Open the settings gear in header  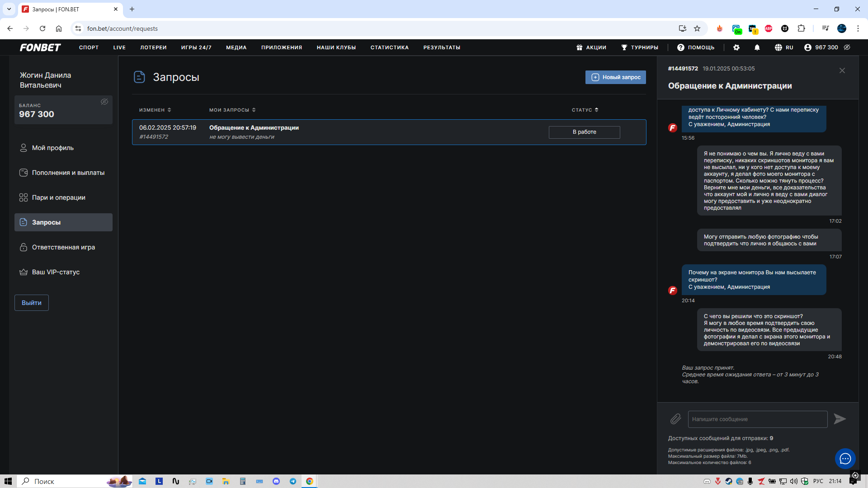click(736, 47)
